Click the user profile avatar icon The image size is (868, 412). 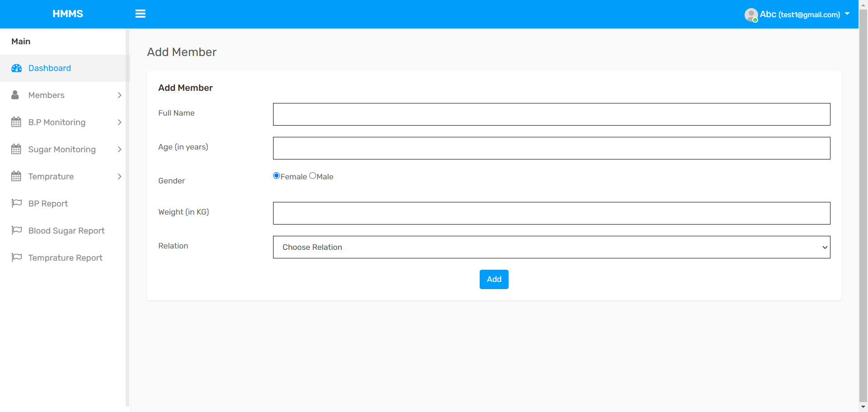point(750,14)
